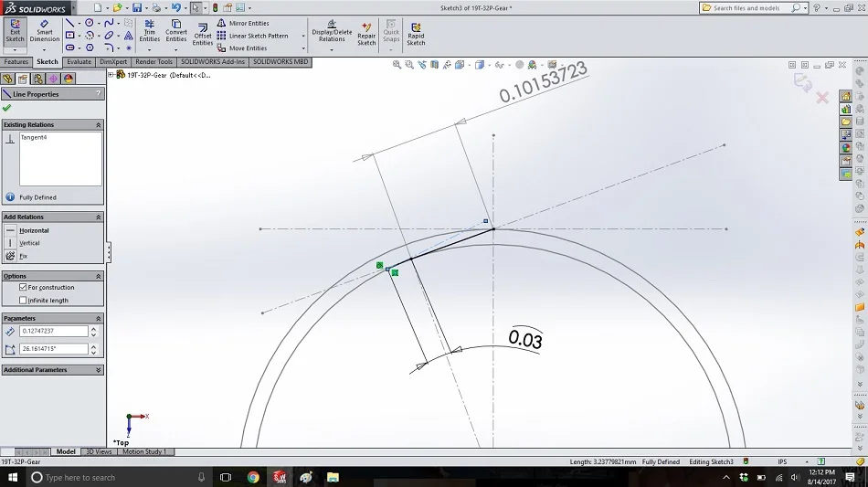868x487 pixels.
Task: Switch to the Render Tools tab
Action: click(153, 62)
